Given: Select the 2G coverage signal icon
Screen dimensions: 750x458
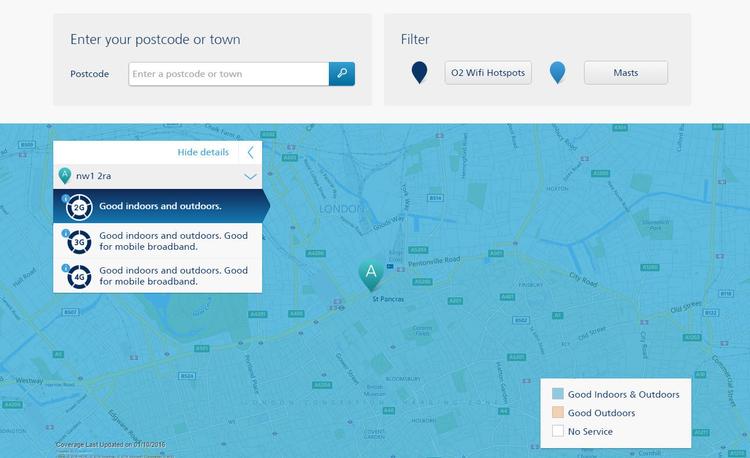Looking at the screenshot, I should 79,208.
